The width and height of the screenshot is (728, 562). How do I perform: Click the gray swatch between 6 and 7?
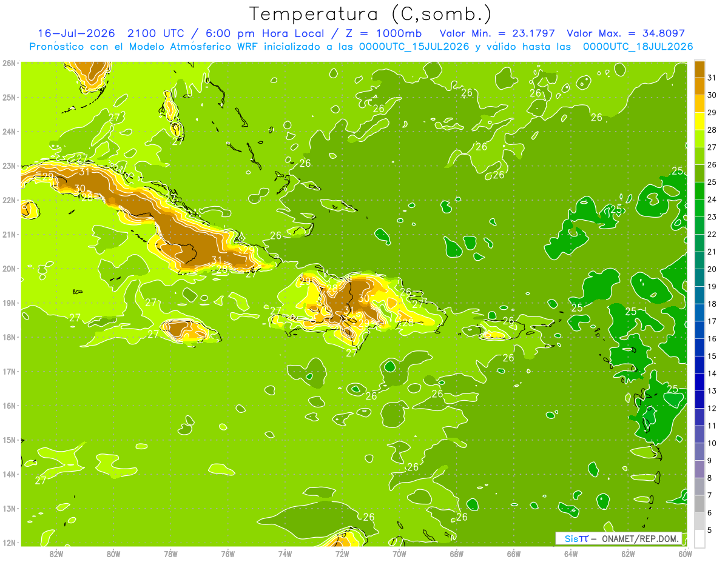tap(700, 504)
